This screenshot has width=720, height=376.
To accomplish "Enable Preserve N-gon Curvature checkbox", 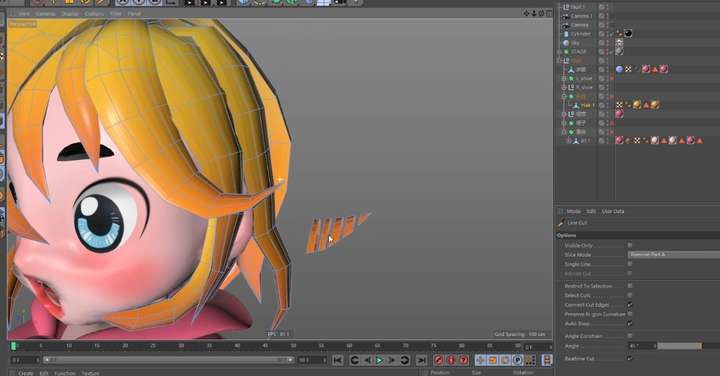I will pos(630,314).
